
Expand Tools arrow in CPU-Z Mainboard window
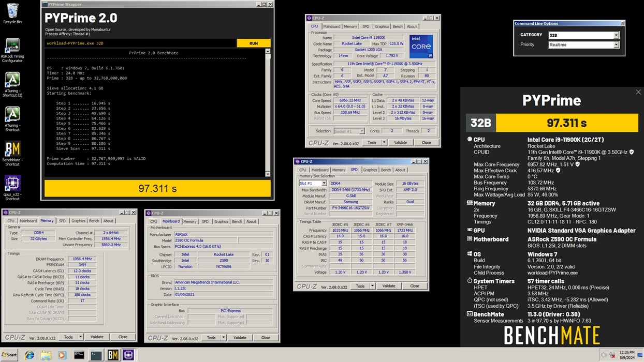coord(224,338)
